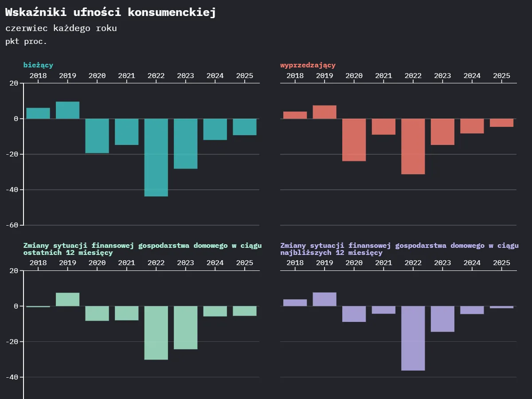
Task: Click the 'wyprzedzający' chart title
Action: tap(308, 65)
